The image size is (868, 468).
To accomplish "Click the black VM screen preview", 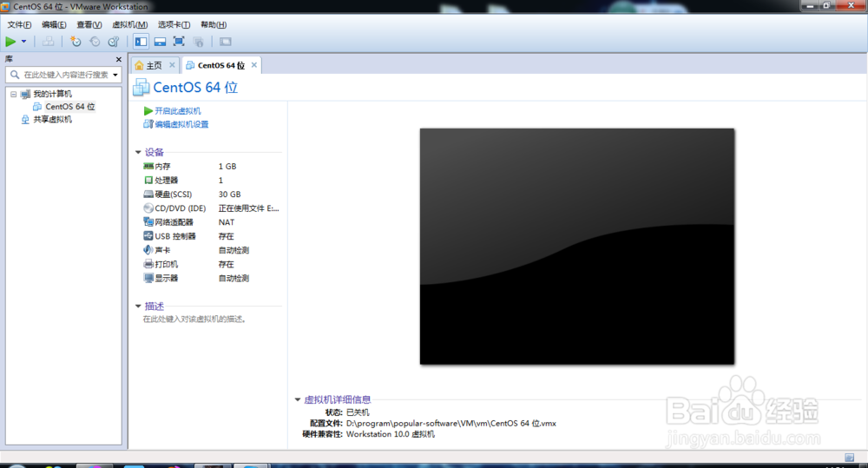I will (x=577, y=247).
